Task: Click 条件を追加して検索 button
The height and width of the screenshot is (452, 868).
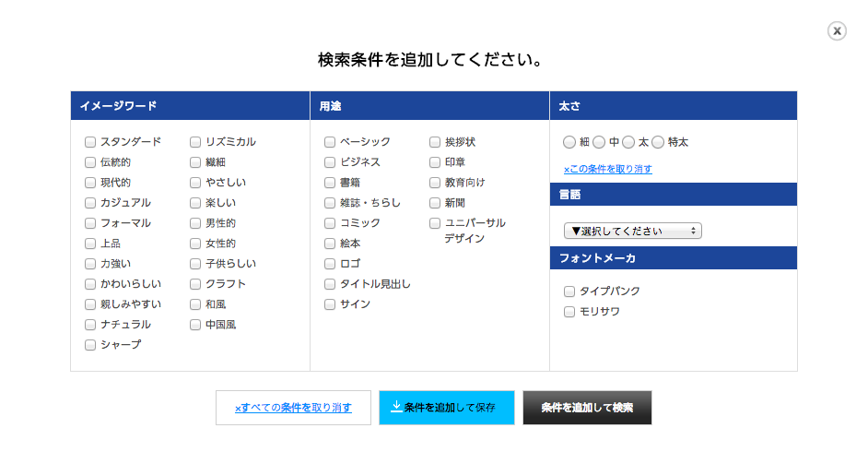Action: [587, 407]
